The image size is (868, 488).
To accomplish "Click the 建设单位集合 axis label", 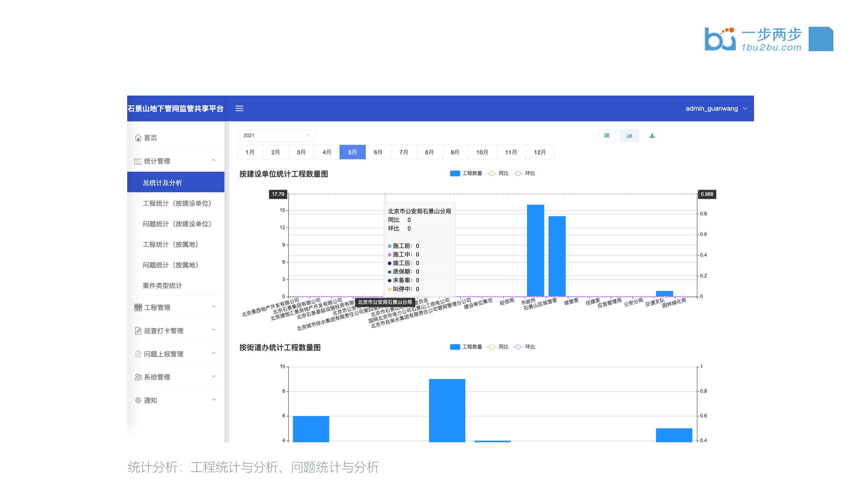I will coord(478,304).
